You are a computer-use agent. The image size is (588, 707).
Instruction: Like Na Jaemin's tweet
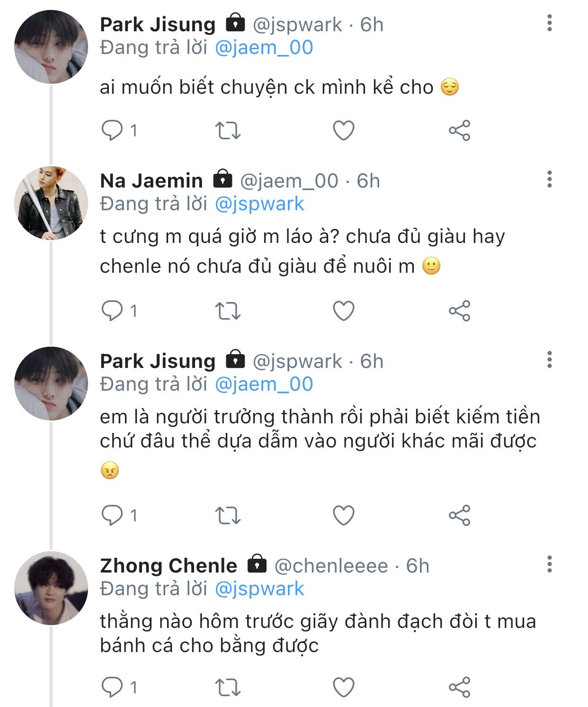344,311
